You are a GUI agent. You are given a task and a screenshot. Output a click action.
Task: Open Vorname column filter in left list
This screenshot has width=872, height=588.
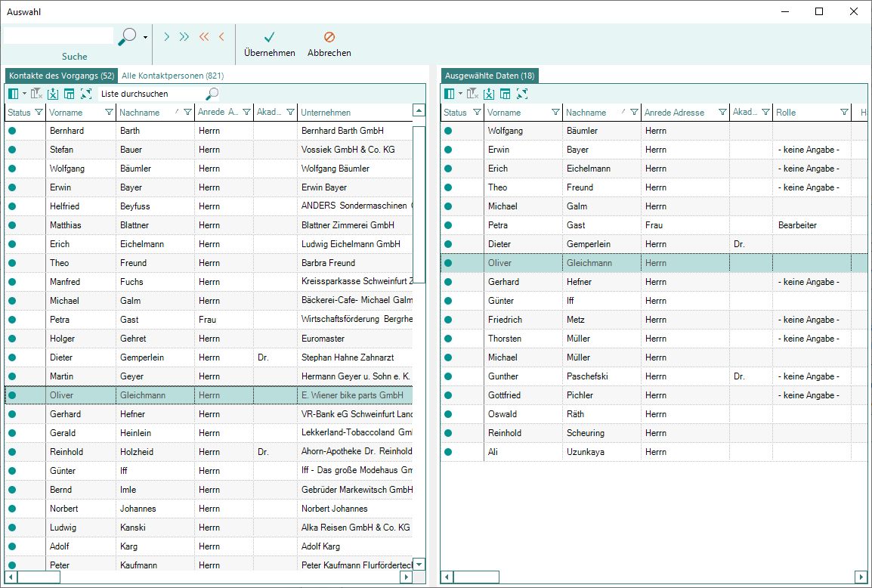point(109,113)
